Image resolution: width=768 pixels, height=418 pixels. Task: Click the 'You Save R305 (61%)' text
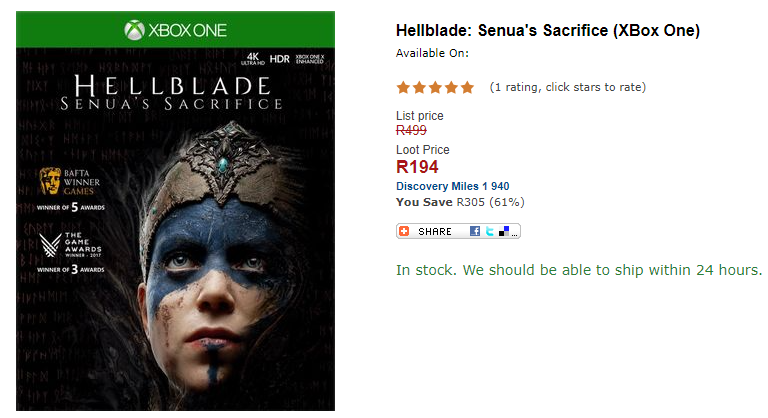point(460,201)
